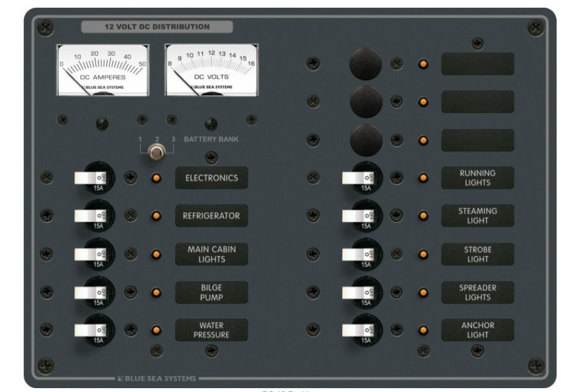
Task: Click the Main Cabin Lights label plate
Action: click(x=212, y=255)
